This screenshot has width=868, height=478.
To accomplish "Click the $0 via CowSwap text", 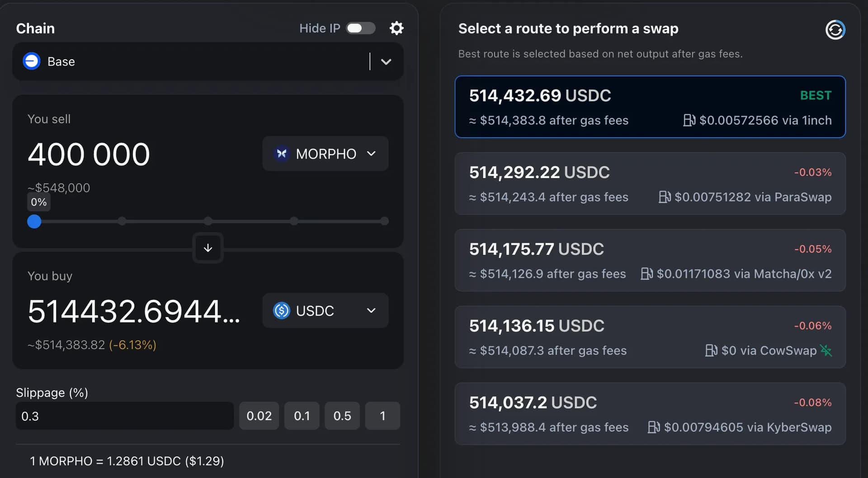I will (769, 351).
